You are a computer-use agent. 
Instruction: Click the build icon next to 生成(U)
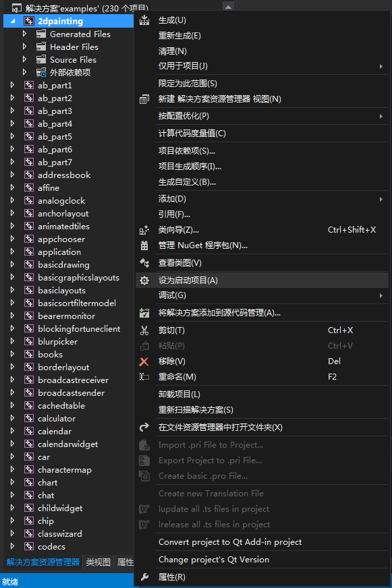point(144,20)
